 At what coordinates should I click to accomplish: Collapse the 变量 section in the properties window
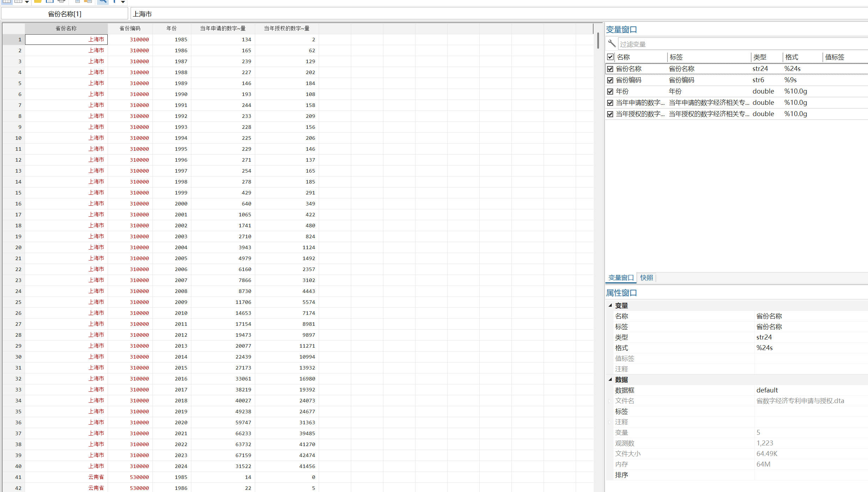coord(610,305)
